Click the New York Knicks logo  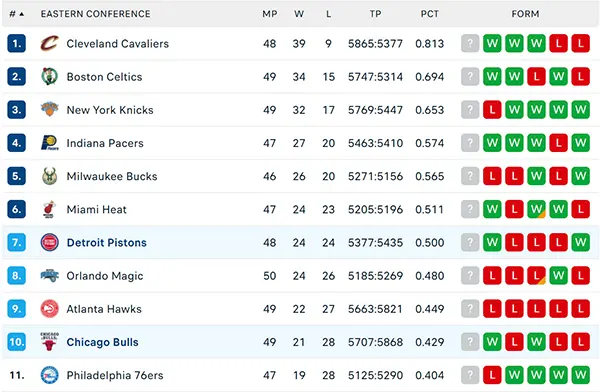click(x=49, y=109)
